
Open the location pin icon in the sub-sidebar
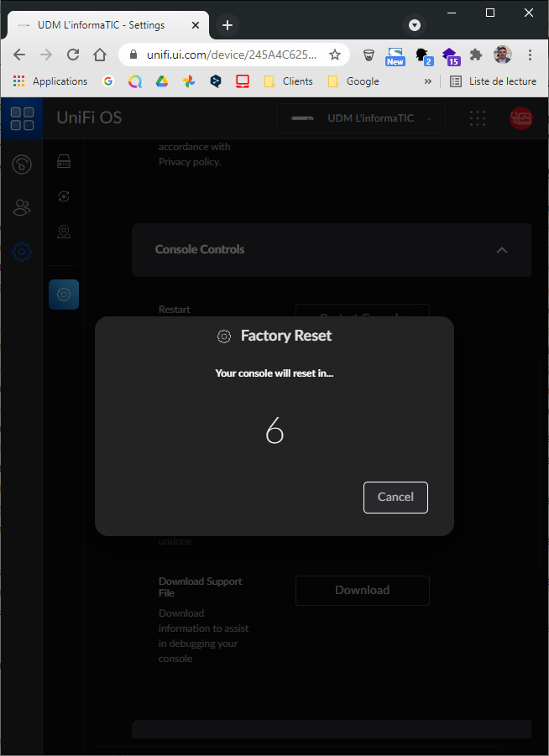pos(64,232)
